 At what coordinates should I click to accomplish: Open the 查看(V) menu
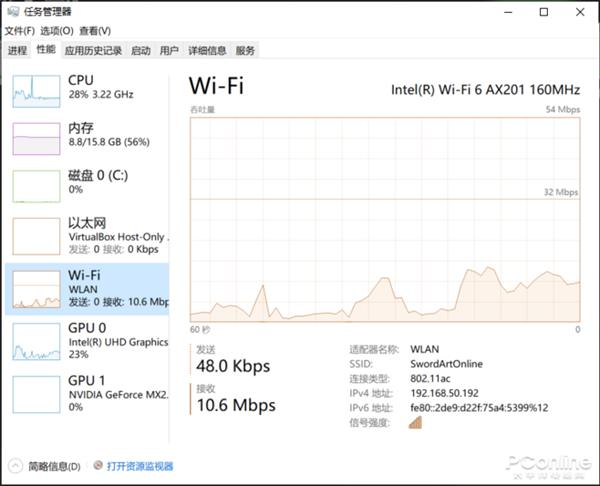(x=95, y=31)
